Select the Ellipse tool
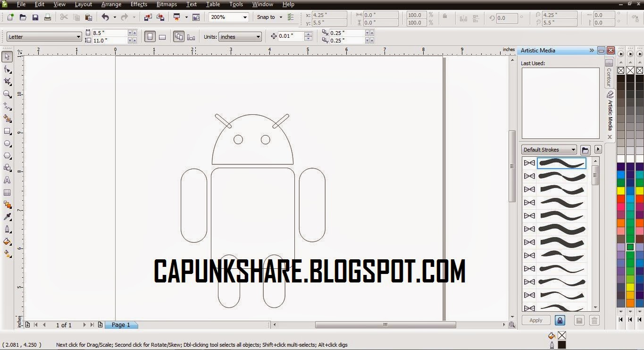This screenshot has width=644, height=350. (7, 143)
